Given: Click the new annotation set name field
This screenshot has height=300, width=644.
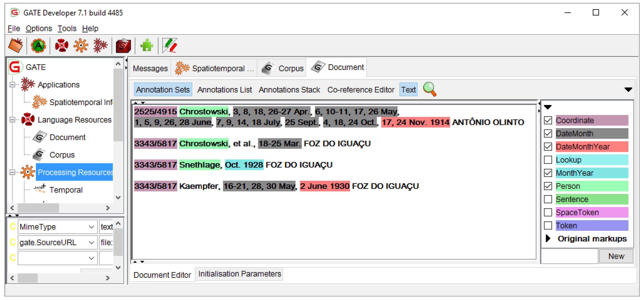Looking at the screenshot, I should (570, 256).
